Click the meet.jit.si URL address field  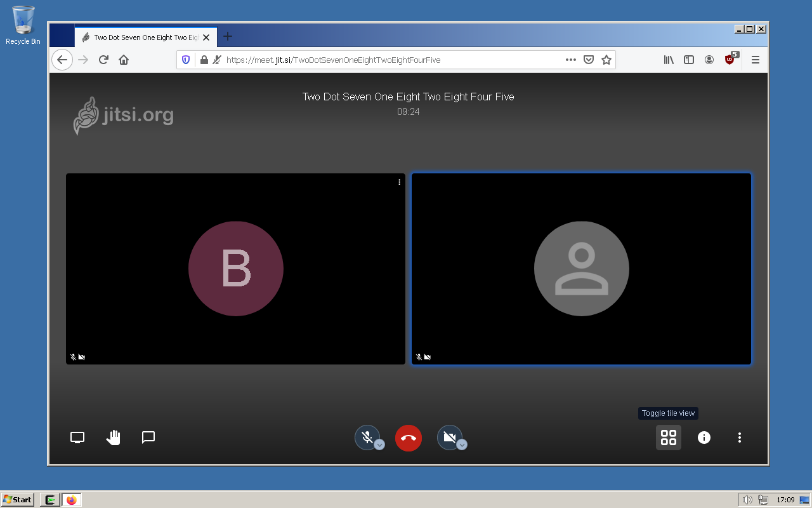click(393, 60)
